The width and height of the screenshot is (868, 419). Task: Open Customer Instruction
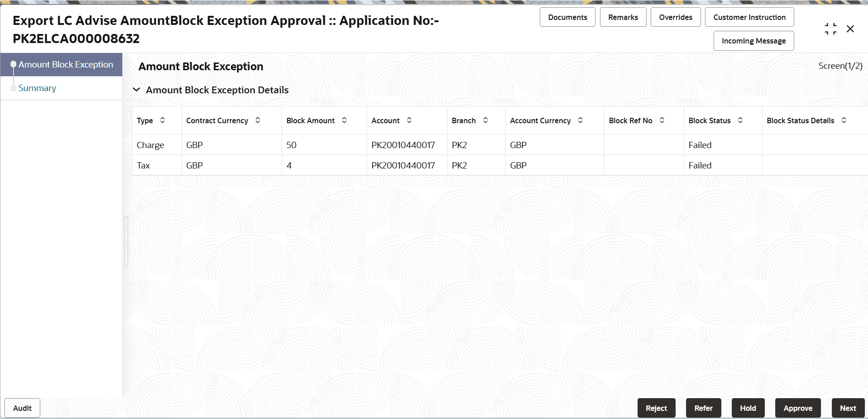749,17
